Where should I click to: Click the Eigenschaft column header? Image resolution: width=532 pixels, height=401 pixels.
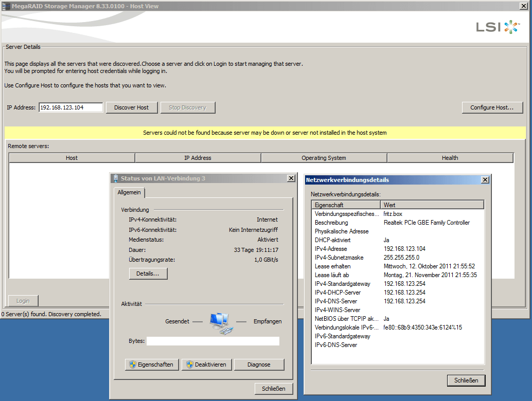click(346, 205)
